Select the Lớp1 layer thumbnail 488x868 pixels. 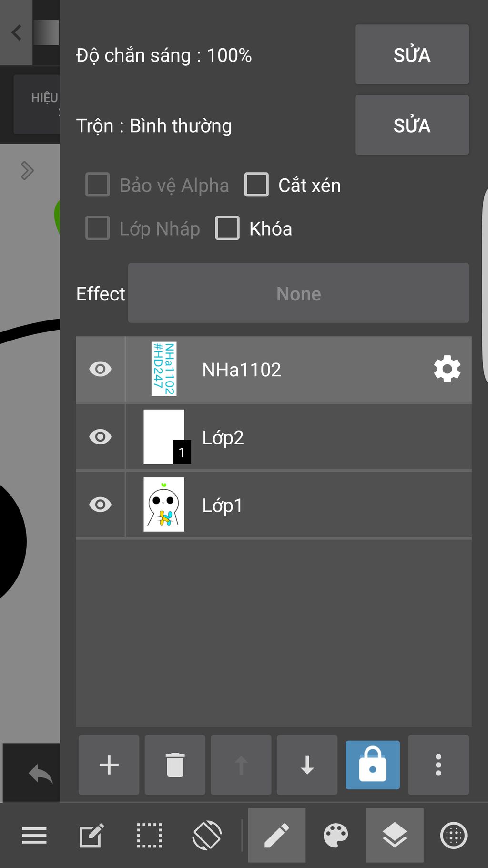(164, 505)
